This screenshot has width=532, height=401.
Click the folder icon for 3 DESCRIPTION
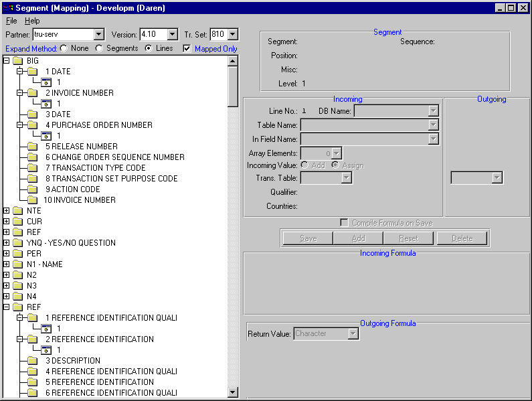coord(33,361)
